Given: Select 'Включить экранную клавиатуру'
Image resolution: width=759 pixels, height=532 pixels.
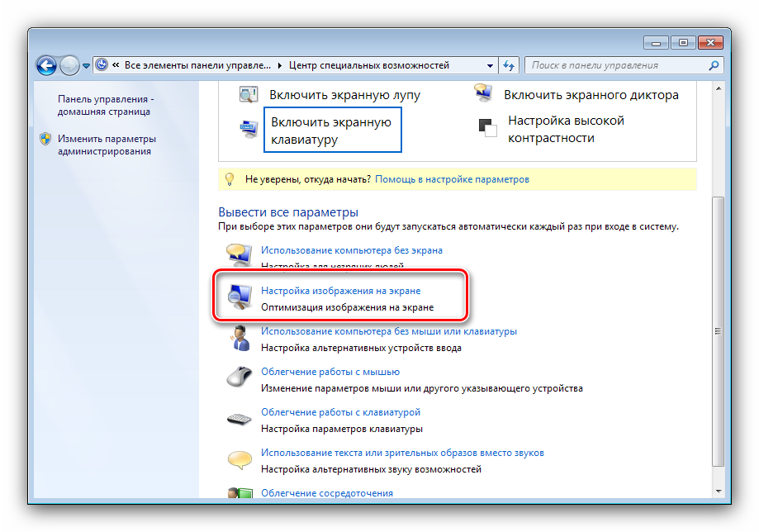Looking at the screenshot, I should pyautogui.click(x=333, y=131).
